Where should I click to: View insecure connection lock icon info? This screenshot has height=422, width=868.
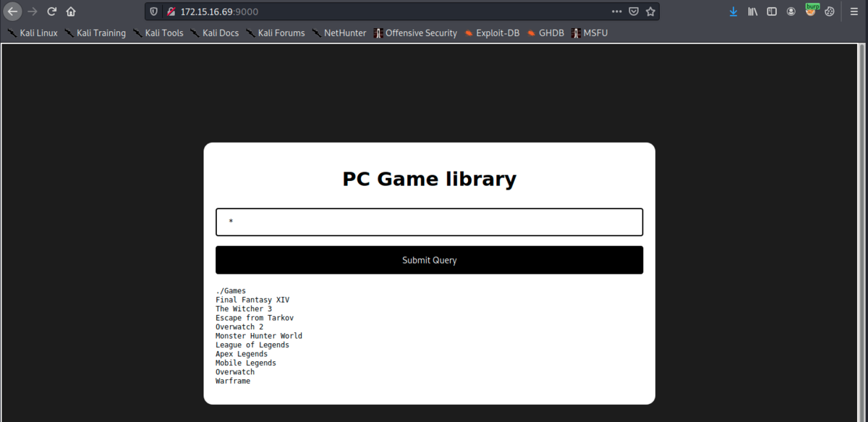[x=171, y=12]
